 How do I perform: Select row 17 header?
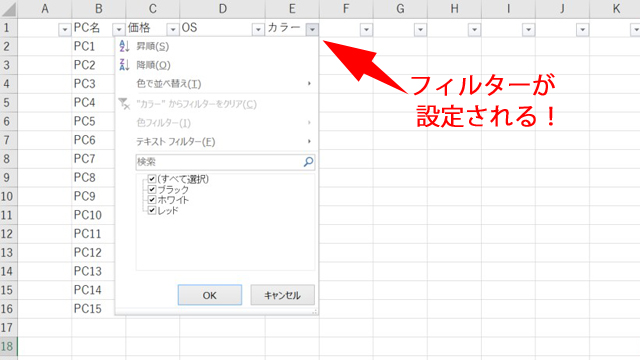click(x=9, y=327)
